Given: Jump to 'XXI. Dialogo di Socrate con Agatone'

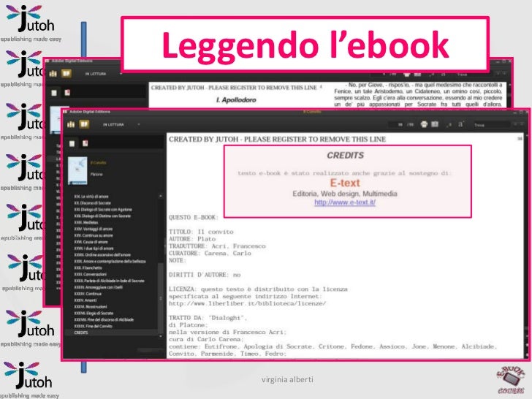Looking at the screenshot, I should point(103,209).
